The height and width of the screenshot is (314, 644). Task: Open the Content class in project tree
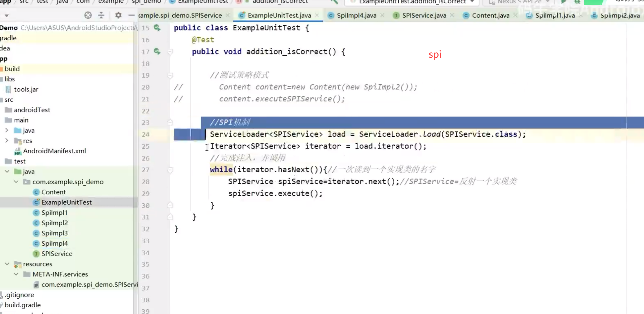click(53, 192)
